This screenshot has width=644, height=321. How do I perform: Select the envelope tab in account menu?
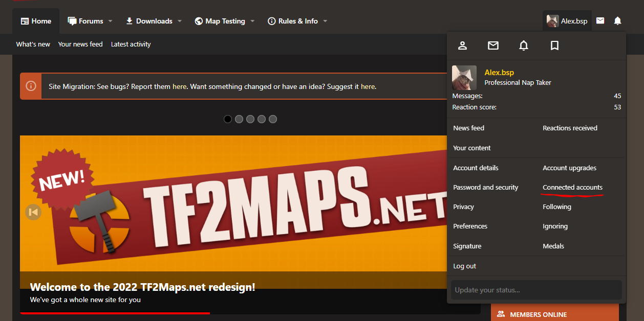pos(493,45)
